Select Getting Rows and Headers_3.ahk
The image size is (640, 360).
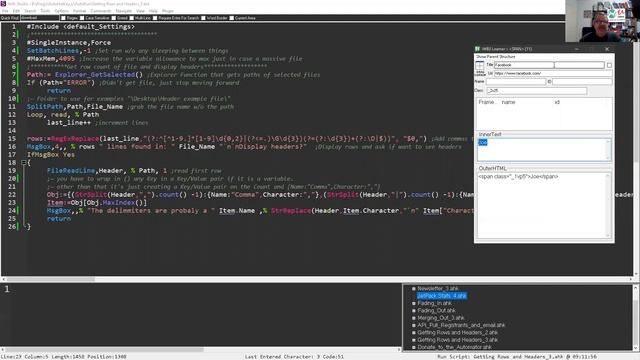click(x=457, y=340)
